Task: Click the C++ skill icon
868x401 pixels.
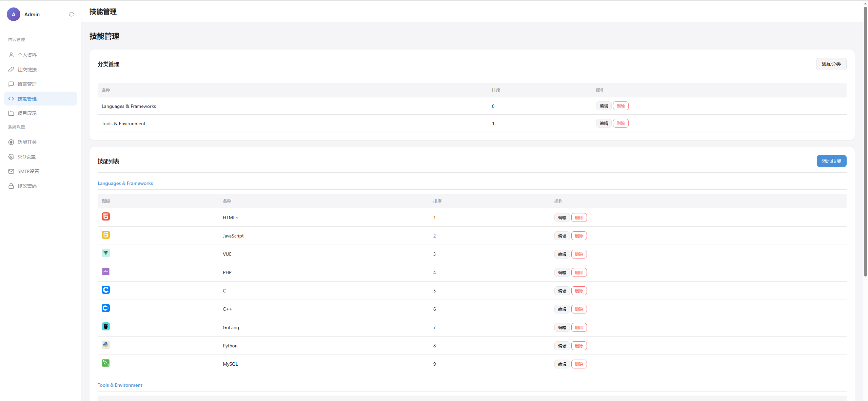Action: pos(106,308)
